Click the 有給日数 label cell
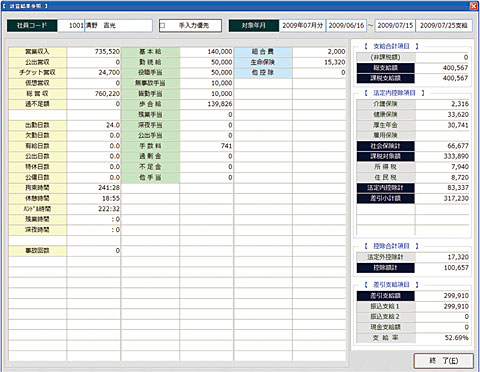 pos(37,146)
